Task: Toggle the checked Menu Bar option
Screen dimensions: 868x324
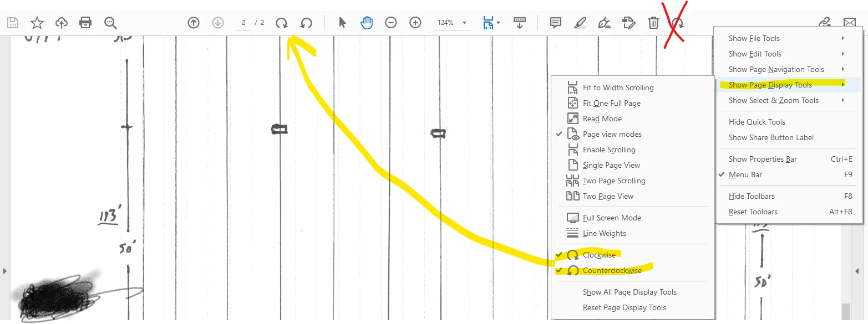Action: pyautogui.click(x=788, y=174)
